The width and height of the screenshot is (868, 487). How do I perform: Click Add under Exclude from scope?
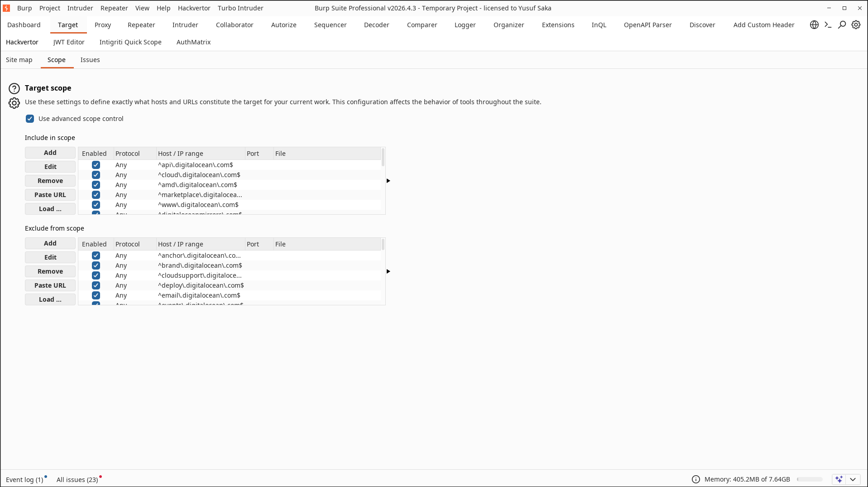50,243
